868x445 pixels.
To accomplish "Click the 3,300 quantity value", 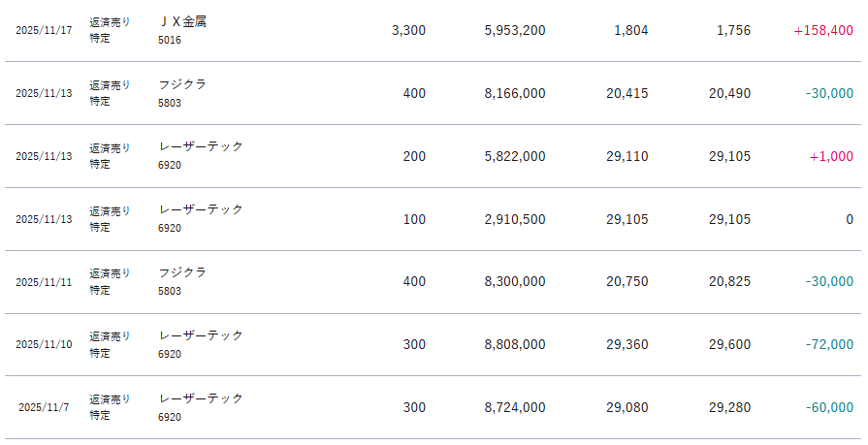I will click(408, 30).
